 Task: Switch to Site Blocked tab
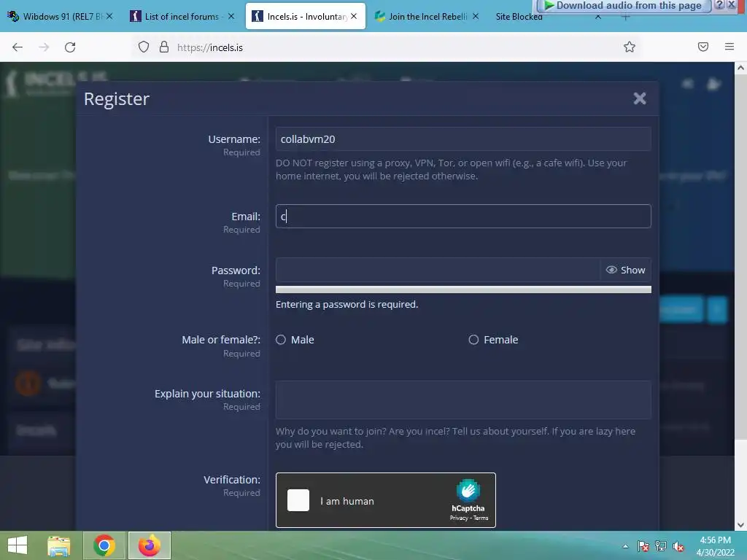519,17
